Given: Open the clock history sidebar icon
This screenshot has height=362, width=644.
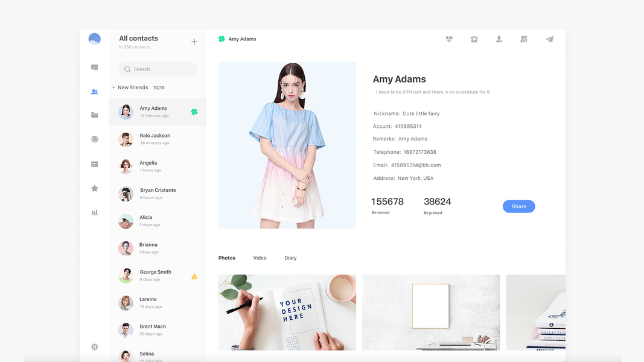Looking at the screenshot, I should coord(95,139).
